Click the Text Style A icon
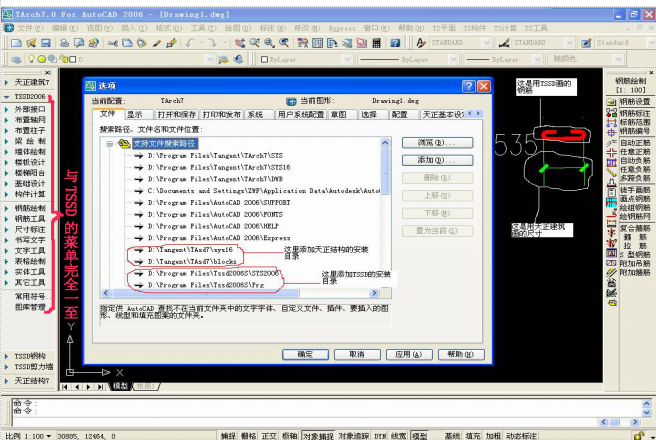The width and height of the screenshot is (656, 440). click(420, 43)
